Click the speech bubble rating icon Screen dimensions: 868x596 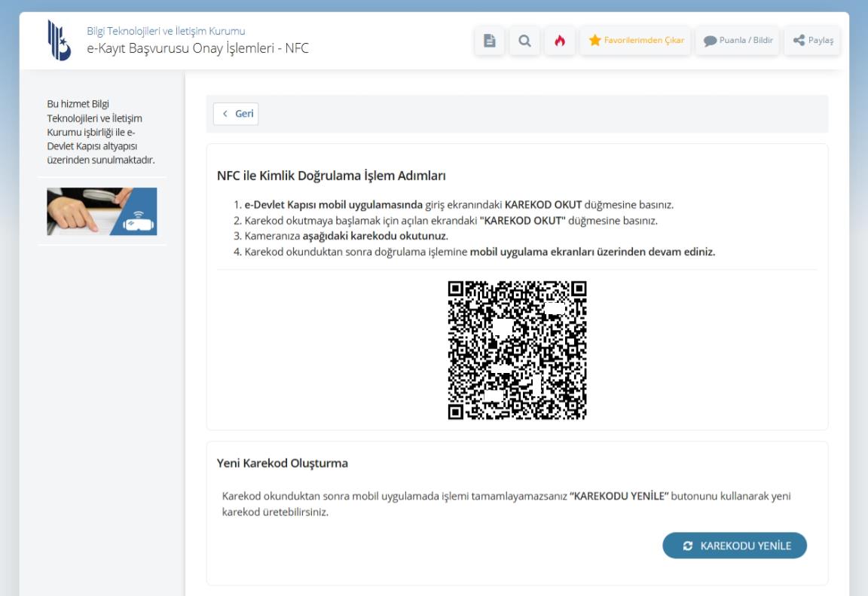coord(710,41)
